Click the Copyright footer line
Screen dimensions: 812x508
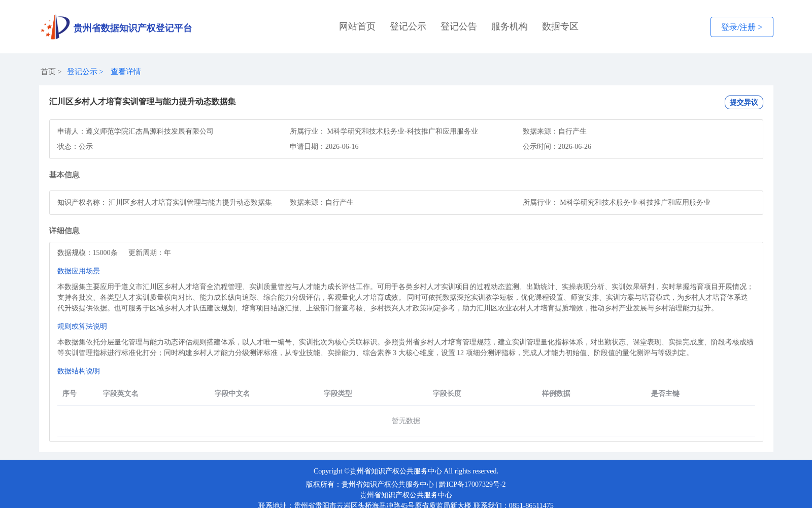pos(406,471)
